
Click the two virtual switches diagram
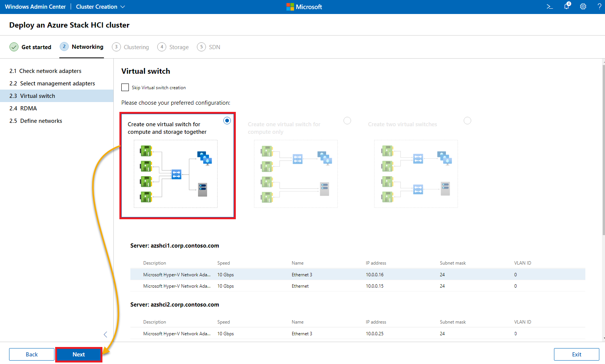(x=416, y=174)
